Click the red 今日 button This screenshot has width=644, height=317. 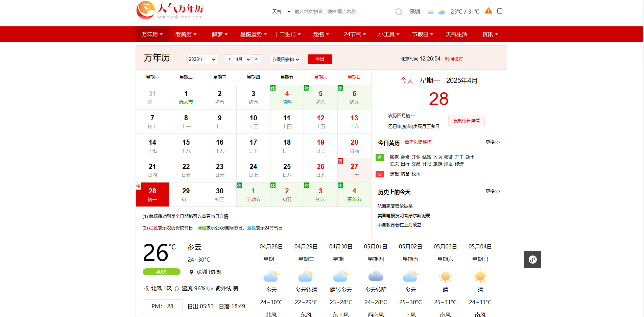[x=320, y=59]
